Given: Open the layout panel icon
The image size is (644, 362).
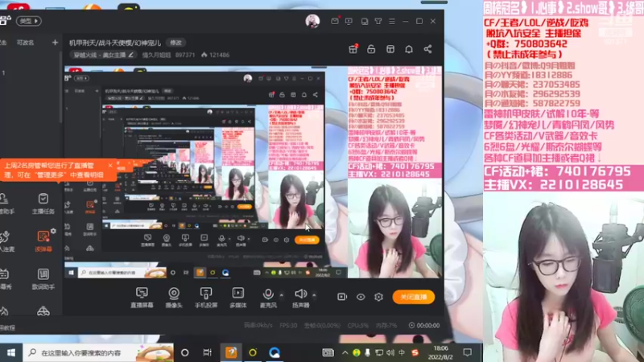Looking at the screenshot, I should 390,49.
